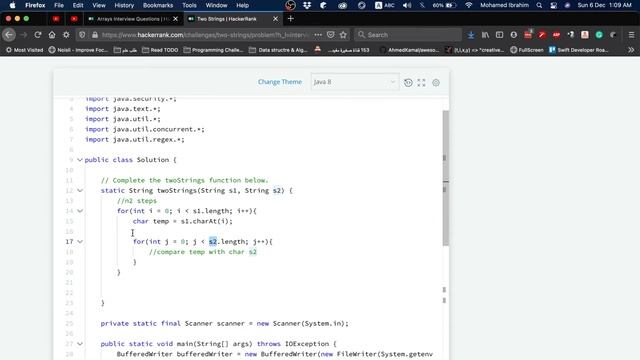The height and width of the screenshot is (360, 640).
Task: Open the Read TODO bookmarks folder
Action: tap(160, 50)
